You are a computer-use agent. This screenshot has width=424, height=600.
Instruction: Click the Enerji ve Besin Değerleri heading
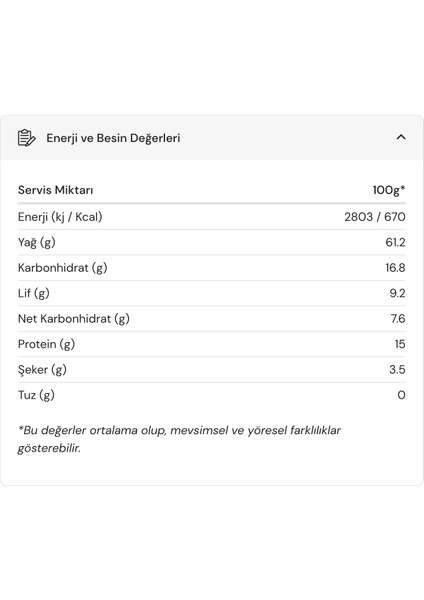pyautogui.click(x=113, y=138)
